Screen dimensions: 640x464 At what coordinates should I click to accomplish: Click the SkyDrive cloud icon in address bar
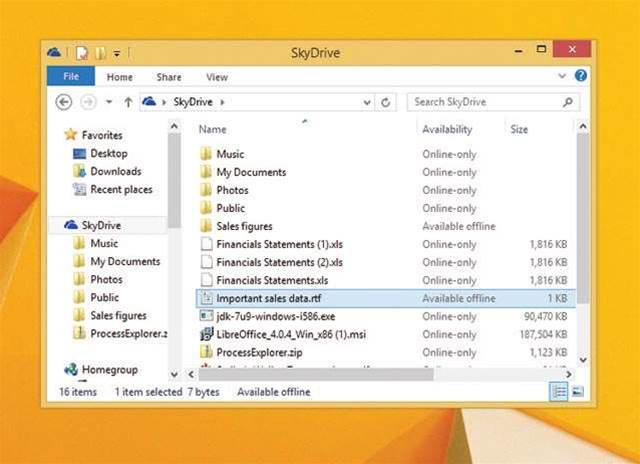pos(149,101)
